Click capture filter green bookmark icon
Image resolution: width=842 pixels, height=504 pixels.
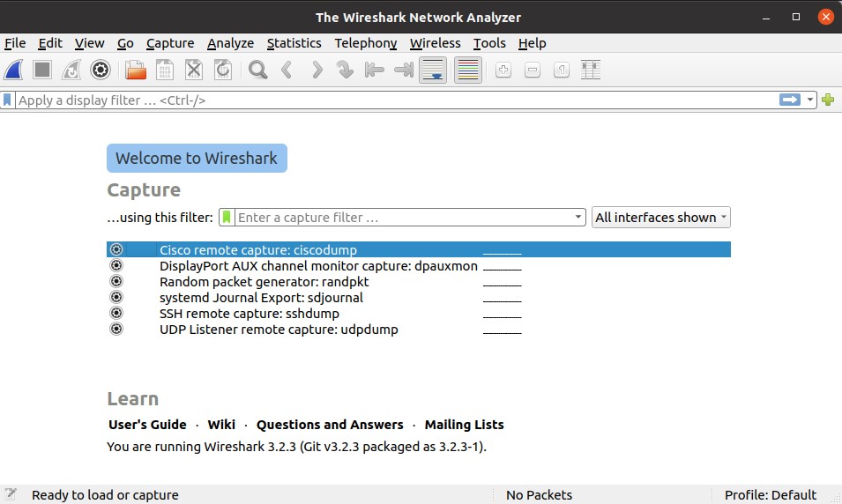pyautogui.click(x=227, y=218)
